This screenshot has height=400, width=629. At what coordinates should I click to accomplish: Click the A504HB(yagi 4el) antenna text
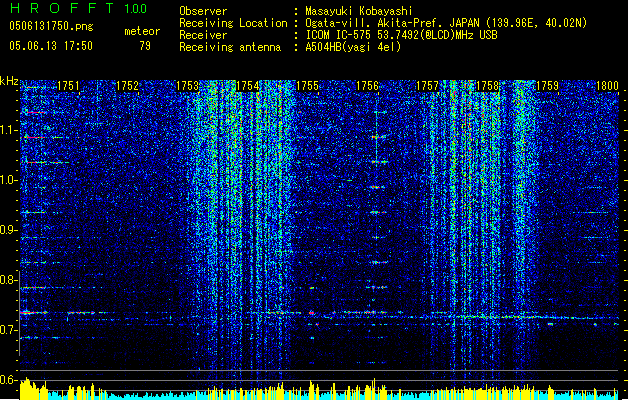point(353,47)
